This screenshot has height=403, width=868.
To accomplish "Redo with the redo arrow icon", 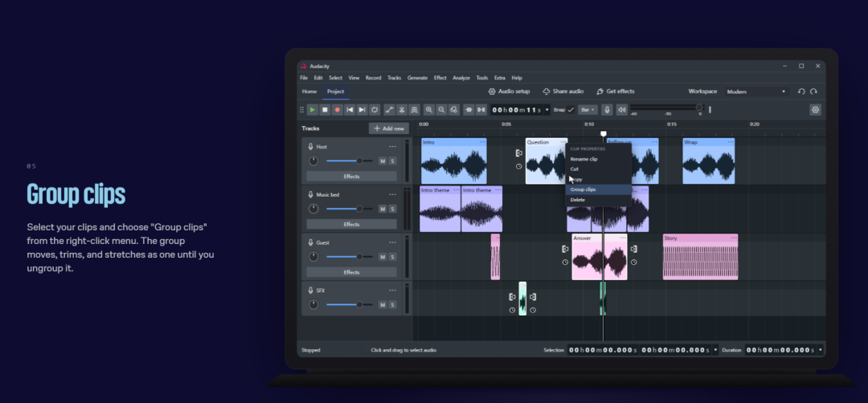I will 813,92.
